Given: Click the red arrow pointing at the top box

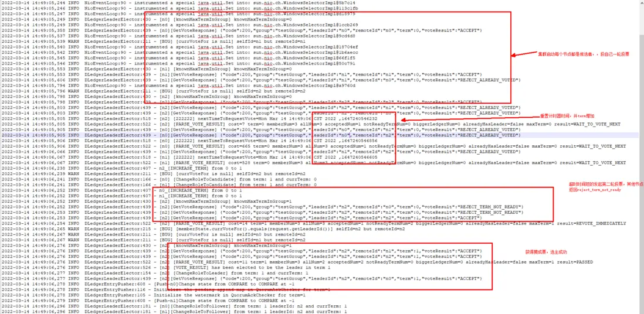Looking at the screenshot, I should click(x=524, y=56).
